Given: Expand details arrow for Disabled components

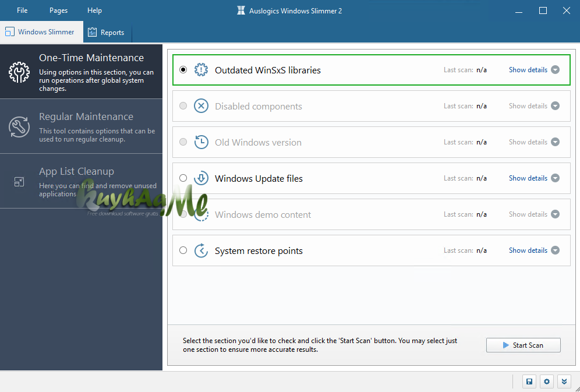Looking at the screenshot, I should coord(555,106).
